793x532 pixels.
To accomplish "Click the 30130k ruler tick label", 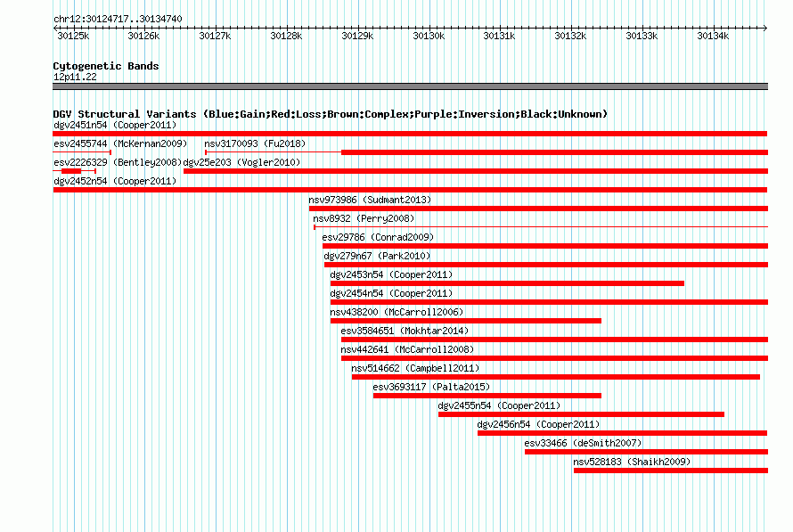I will (429, 36).
